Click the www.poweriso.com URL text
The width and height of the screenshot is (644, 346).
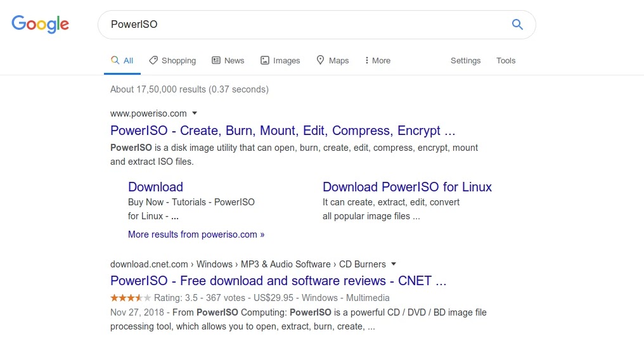pyautogui.click(x=148, y=113)
